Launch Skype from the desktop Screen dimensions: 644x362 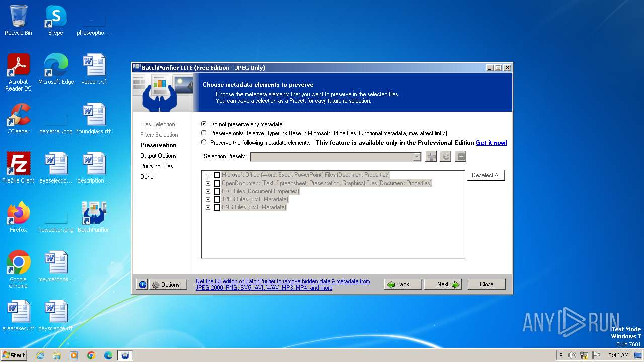click(55, 20)
